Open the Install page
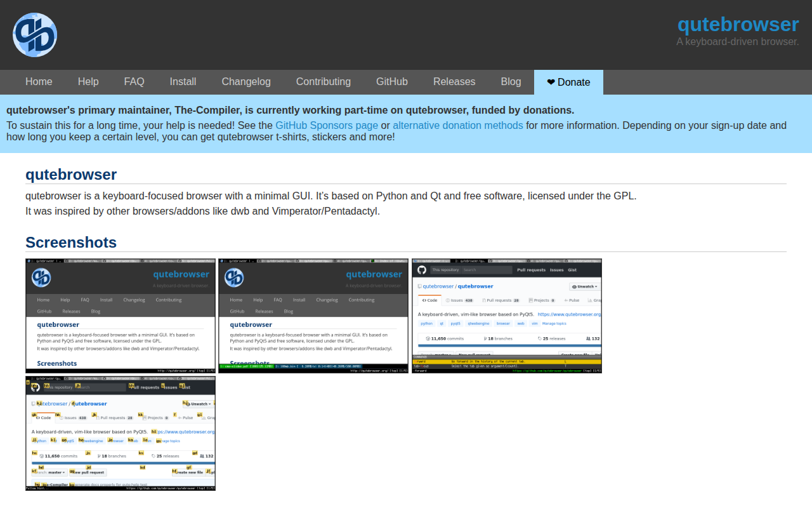Screen dimensions: 812x508 (183, 82)
